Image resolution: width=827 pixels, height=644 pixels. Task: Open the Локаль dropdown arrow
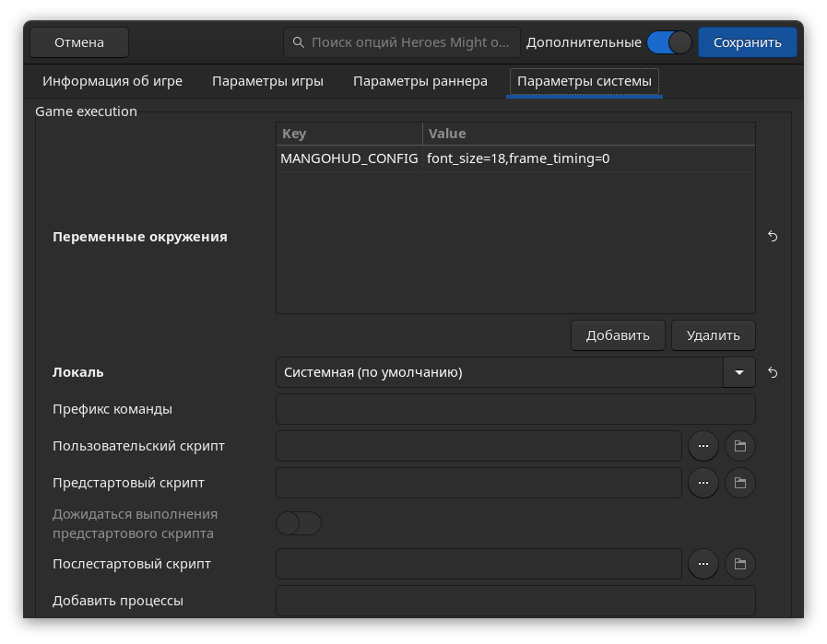point(738,372)
